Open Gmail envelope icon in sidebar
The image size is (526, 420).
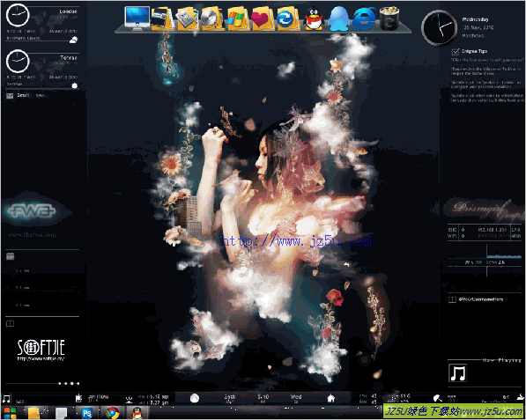click(10, 96)
